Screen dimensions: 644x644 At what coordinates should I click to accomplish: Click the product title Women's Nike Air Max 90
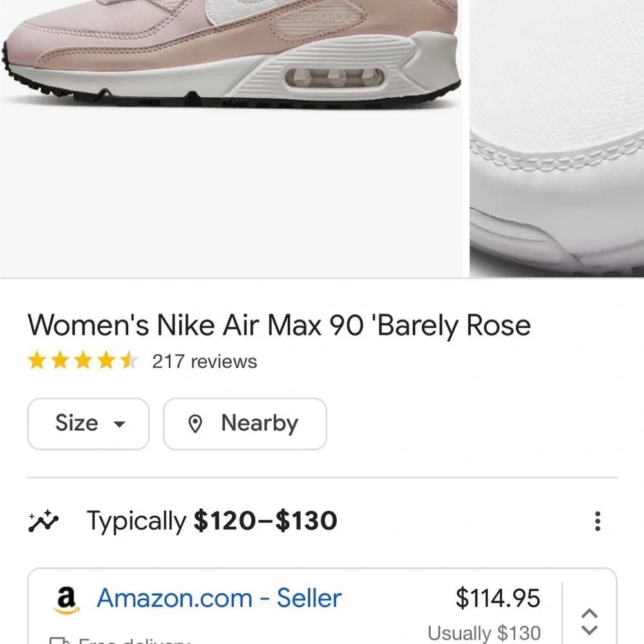click(x=279, y=325)
